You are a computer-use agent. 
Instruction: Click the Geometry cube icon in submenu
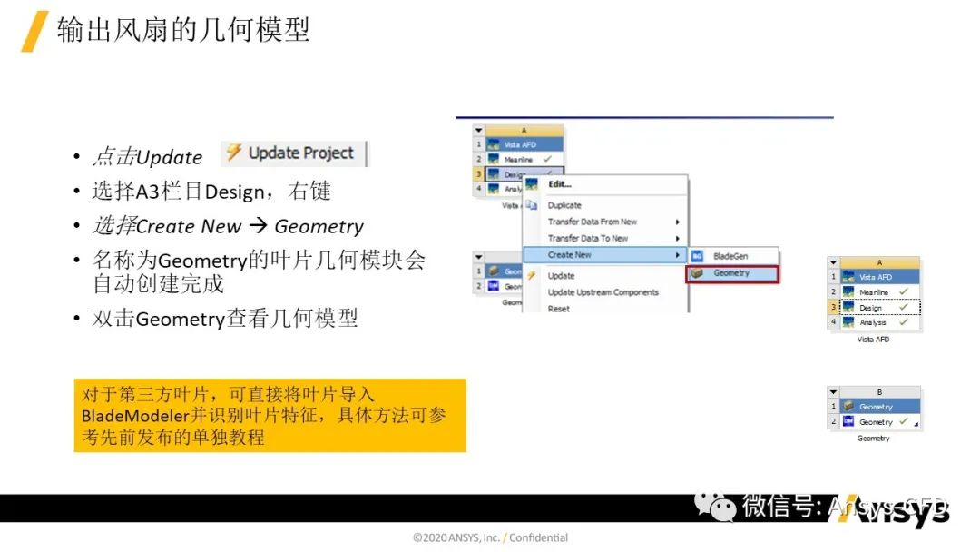(698, 273)
